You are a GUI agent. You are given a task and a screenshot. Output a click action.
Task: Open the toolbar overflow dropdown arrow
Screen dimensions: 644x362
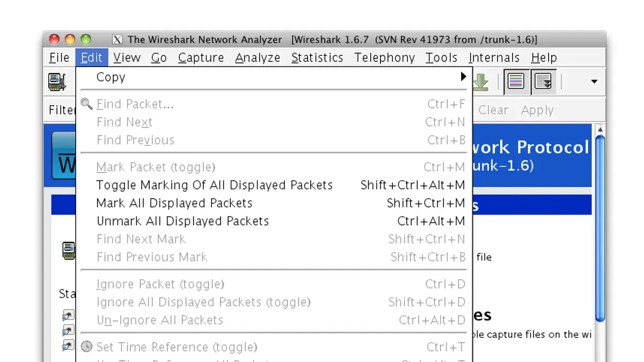[594, 82]
